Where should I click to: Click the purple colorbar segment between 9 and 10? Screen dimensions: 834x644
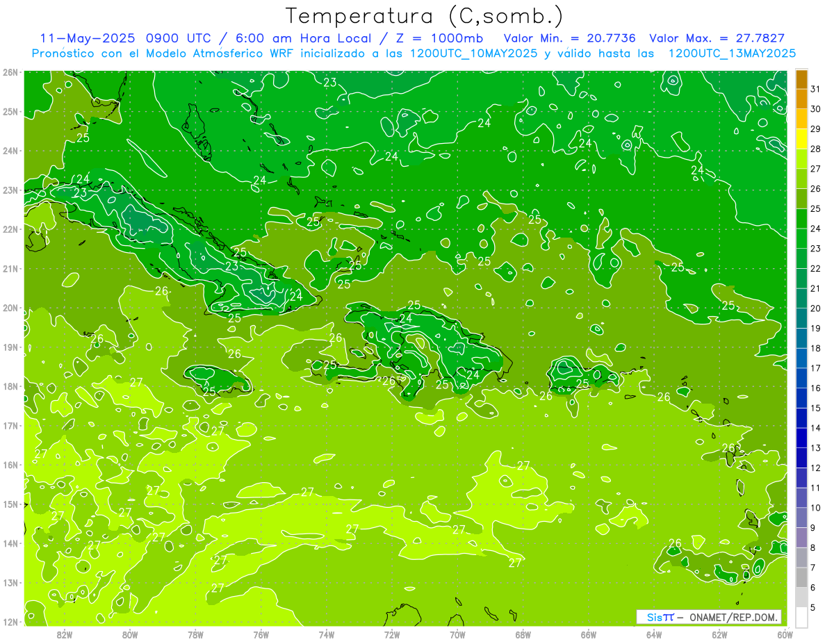click(801, 518)
